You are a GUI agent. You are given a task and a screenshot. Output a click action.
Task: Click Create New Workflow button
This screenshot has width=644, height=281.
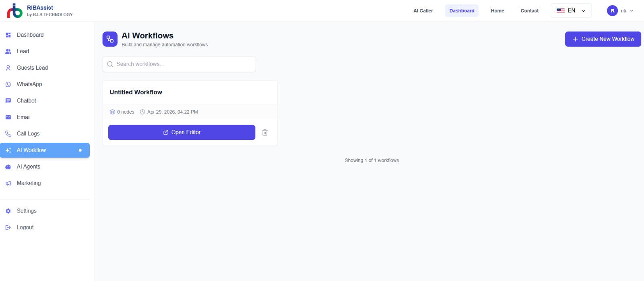tap(603, 39)
